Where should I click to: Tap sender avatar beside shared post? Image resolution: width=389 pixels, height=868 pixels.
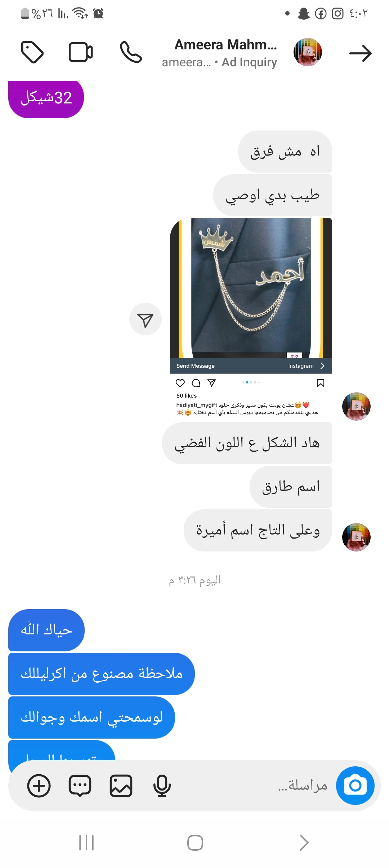[356, 406]
